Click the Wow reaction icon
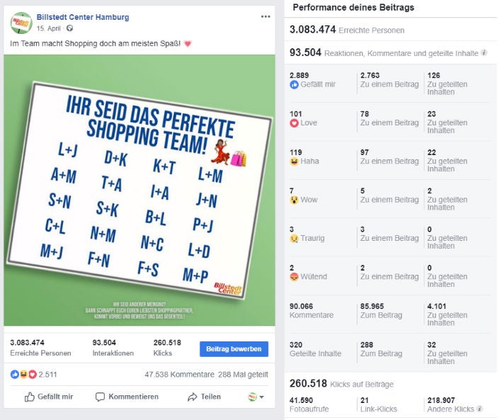Screen dimensions: 504x420 (x=294, y=200)
